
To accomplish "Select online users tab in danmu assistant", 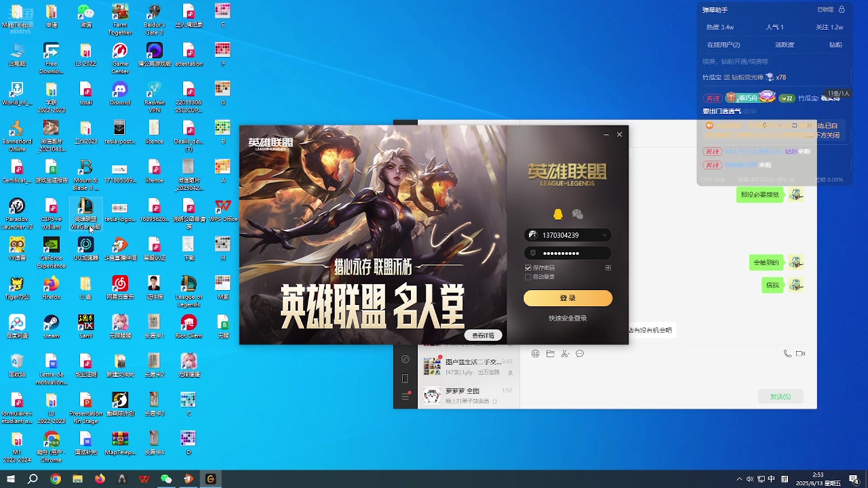I will (x=724, y=45).
